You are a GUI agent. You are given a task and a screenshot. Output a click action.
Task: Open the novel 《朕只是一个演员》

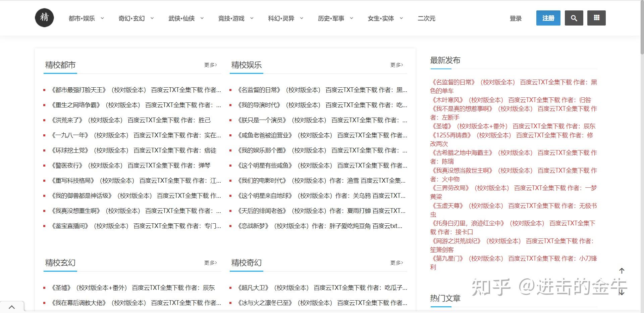(322, 120)
